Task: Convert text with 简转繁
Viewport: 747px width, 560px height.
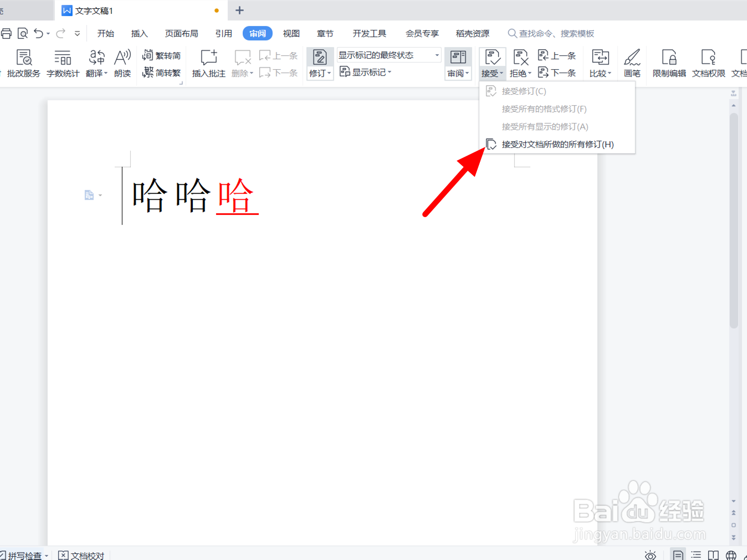Action: (x=161, y=73)
